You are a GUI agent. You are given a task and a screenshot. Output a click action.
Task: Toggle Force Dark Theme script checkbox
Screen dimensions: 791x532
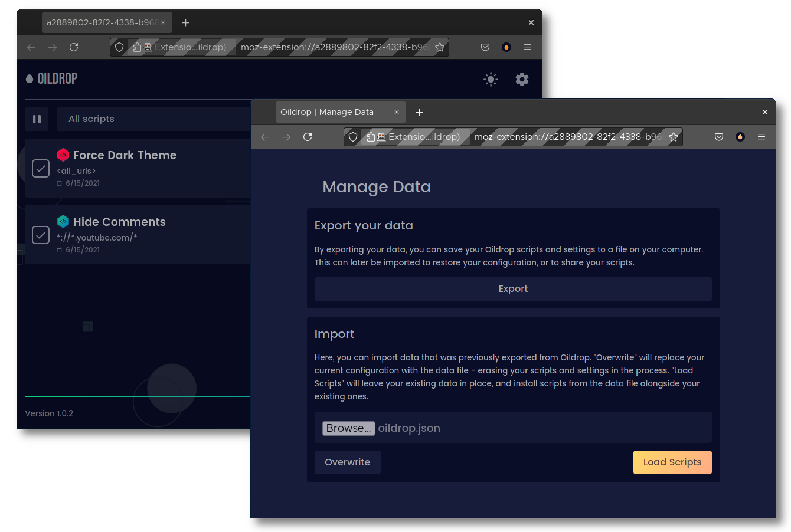coord(40,168)
